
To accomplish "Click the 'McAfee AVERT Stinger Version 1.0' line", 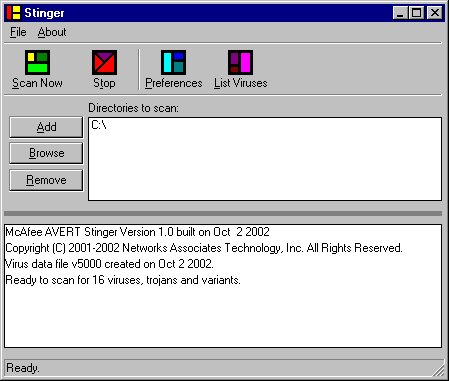I will click(x=138, y=232).
